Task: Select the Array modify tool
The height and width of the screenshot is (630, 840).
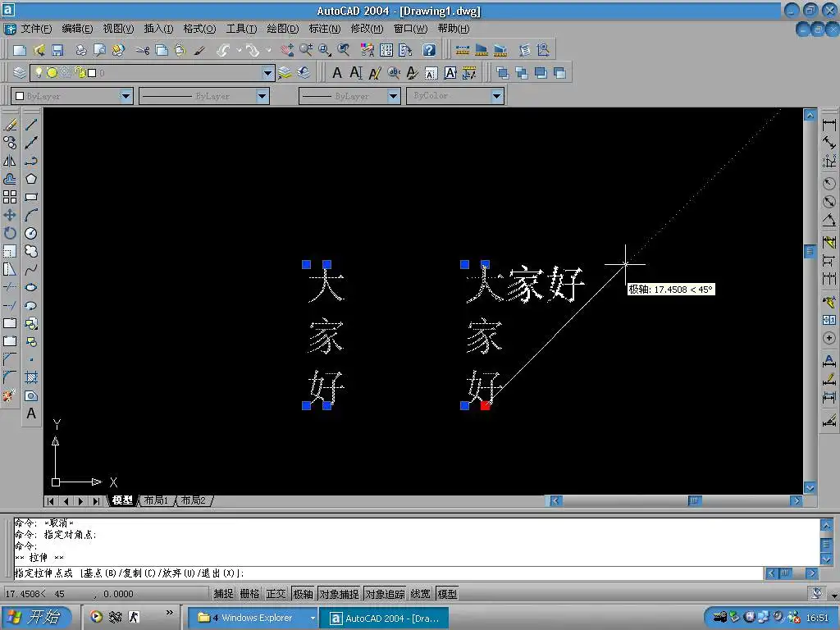Action: (10, 197)
